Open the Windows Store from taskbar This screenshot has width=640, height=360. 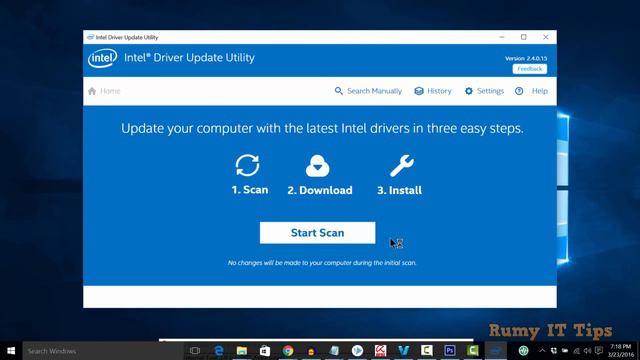click(265, 351)
